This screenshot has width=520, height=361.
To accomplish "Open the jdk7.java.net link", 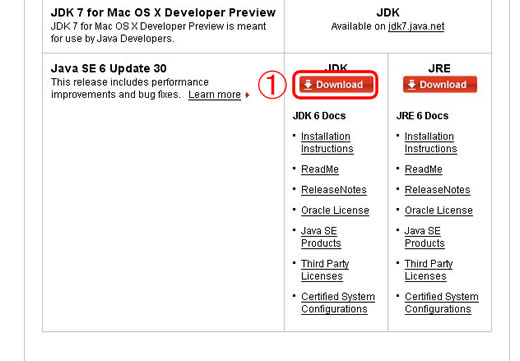I will pos(416,26).
